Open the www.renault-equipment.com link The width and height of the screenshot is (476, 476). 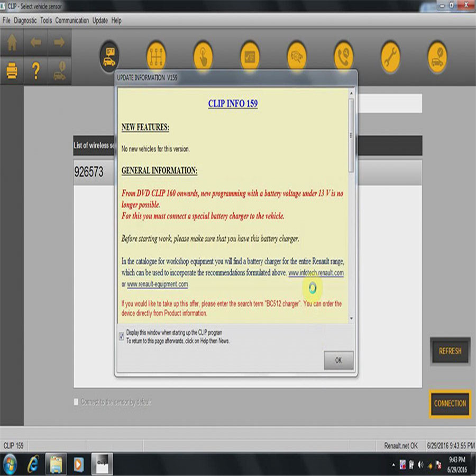(157, 284)
